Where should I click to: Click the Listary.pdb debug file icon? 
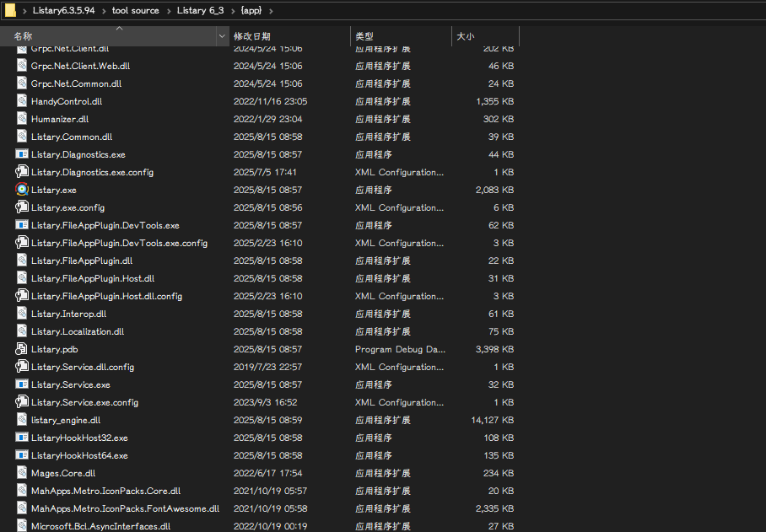(x=21, y=349)
